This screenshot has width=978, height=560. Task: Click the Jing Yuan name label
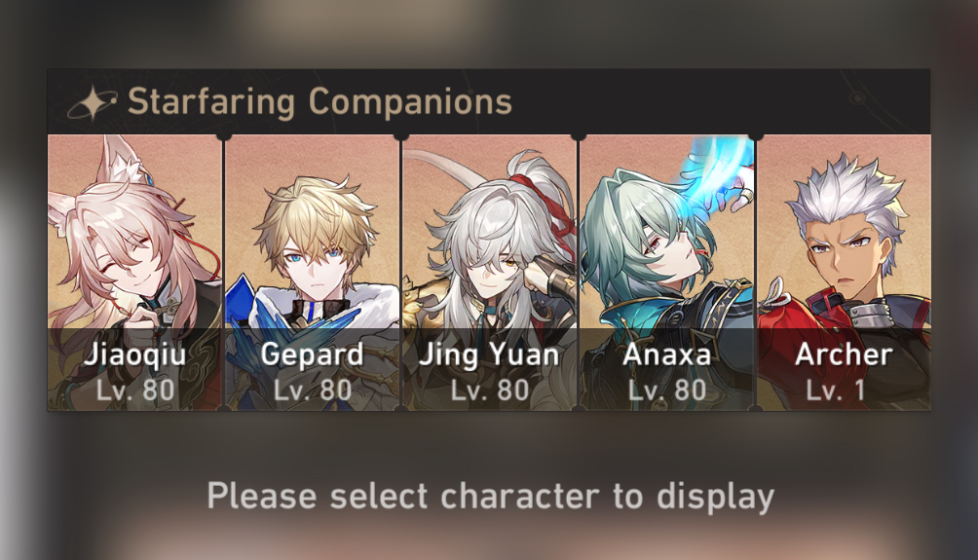(489, 355)
